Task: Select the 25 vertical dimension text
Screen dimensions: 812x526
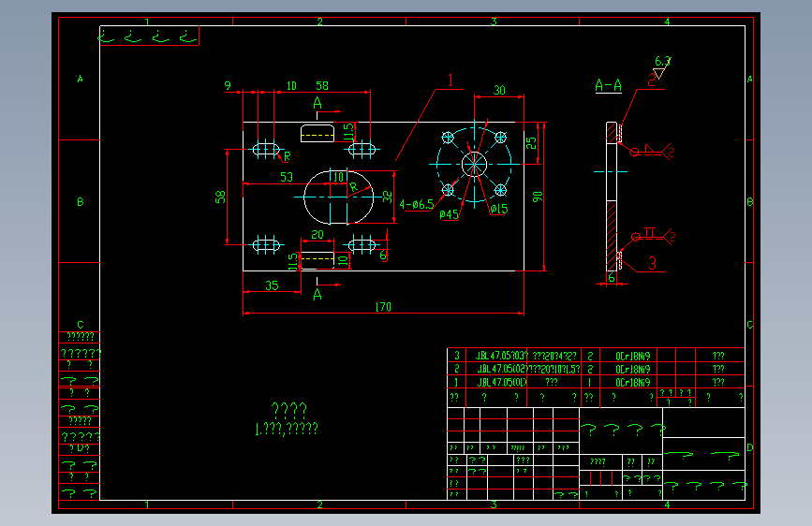Action: pyautogui.click(x=531, y=143)
